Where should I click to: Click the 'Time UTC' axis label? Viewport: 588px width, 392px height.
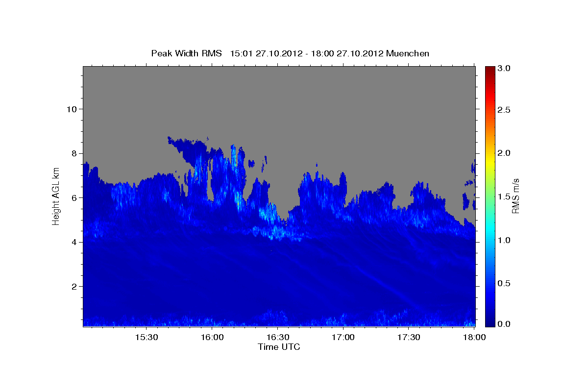(x=279, y=347)
